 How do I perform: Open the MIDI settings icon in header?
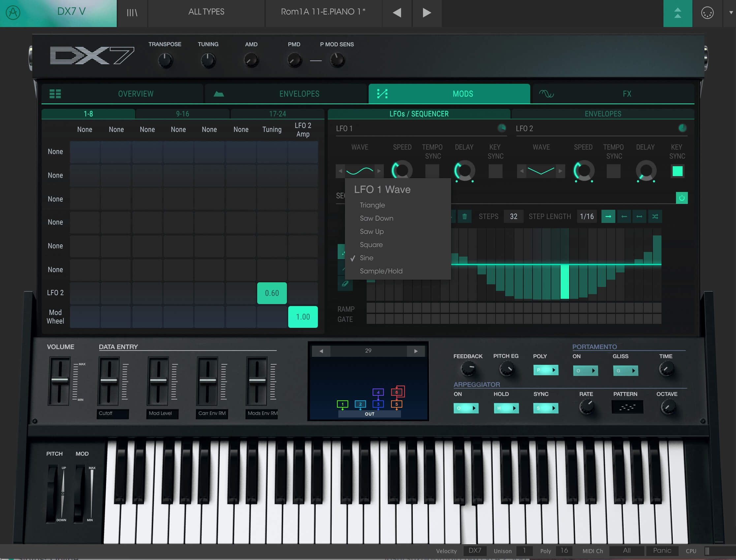pyautogui.click(x=707, y=13)
